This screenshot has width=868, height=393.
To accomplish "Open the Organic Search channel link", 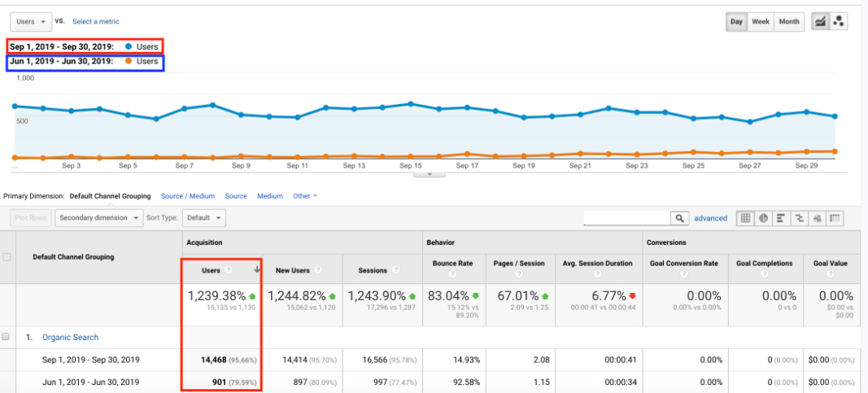I will [x=71, y=337].
